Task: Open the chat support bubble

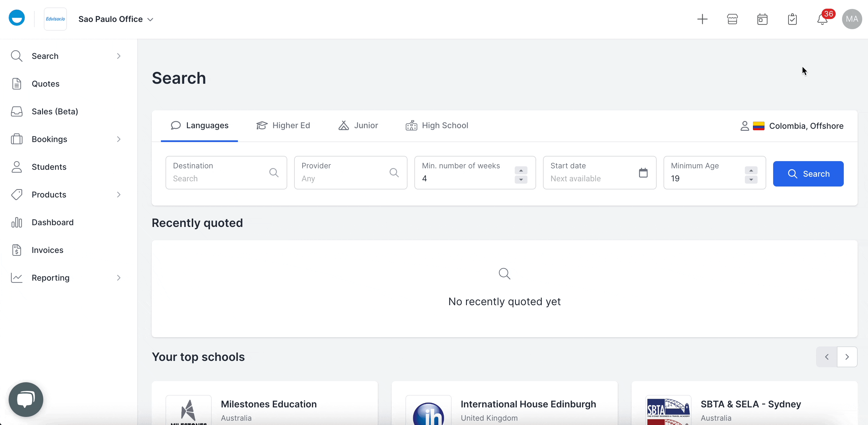Action: click(x=26, y=399)
